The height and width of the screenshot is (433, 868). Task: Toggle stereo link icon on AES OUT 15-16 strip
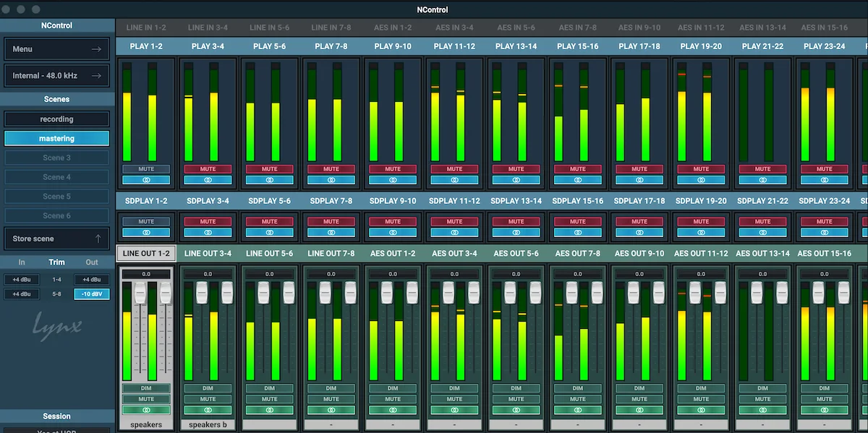click(x=824, y=410)
